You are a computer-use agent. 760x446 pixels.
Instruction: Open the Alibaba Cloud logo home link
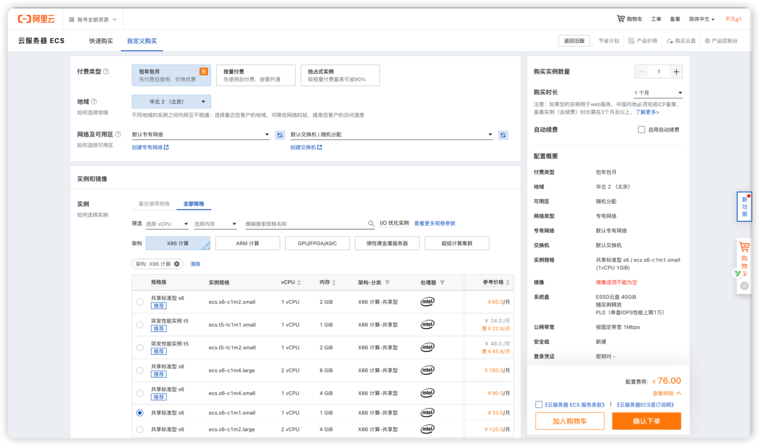36,19
